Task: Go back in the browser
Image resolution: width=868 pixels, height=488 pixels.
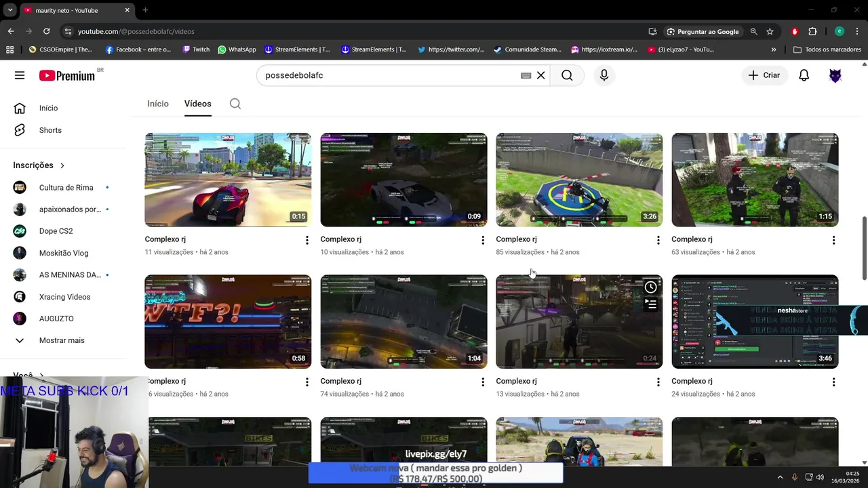Action: tap(11, 31)
